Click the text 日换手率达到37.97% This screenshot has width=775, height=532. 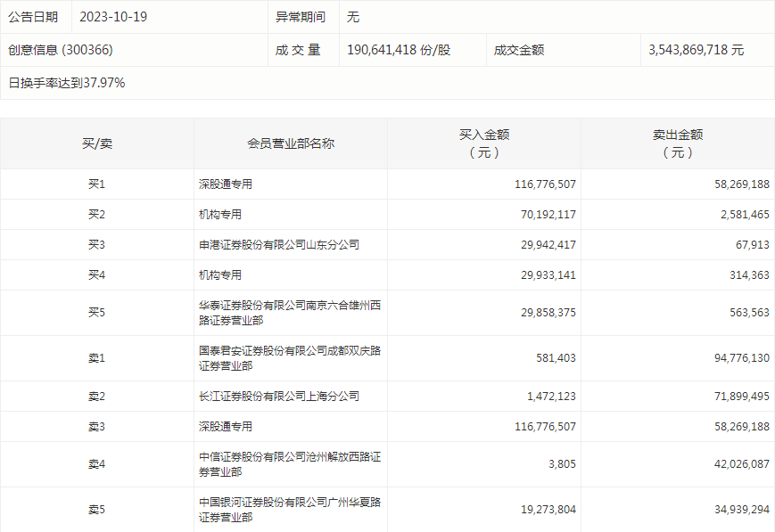[x=67, y=83]
